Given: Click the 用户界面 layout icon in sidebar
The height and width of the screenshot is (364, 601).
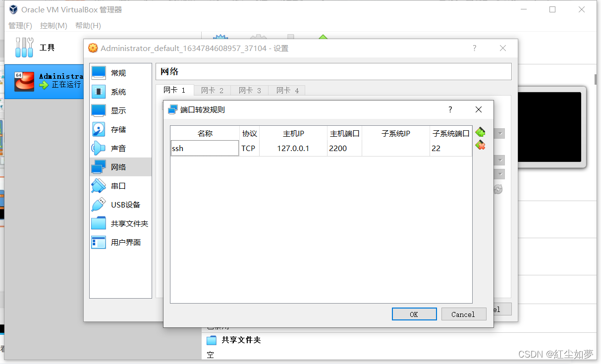Looking at the screenshot, I should point(99,242).
